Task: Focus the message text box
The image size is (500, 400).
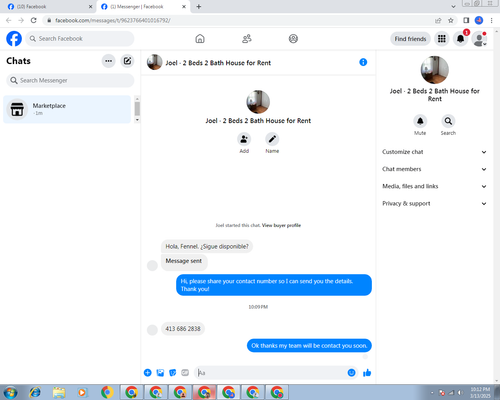Action: coord(270,373)
